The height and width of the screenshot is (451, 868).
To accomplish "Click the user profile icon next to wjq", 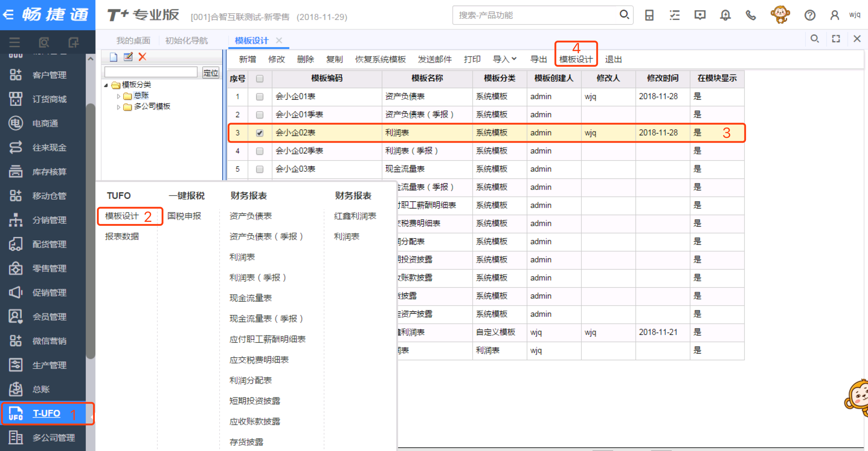I will click(x=834, y=15).
